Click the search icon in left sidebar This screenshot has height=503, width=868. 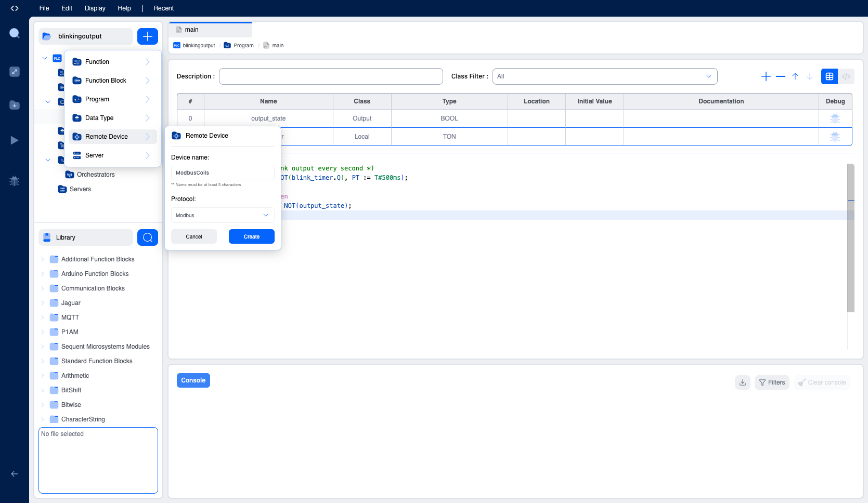click(15, 34)
